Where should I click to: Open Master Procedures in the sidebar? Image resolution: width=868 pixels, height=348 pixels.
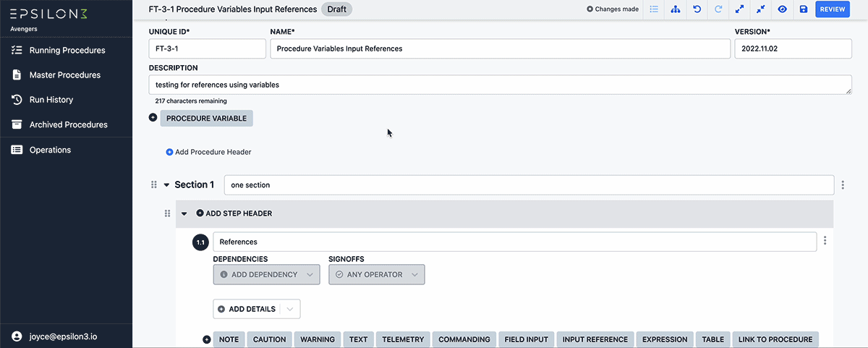coord(66,75)
